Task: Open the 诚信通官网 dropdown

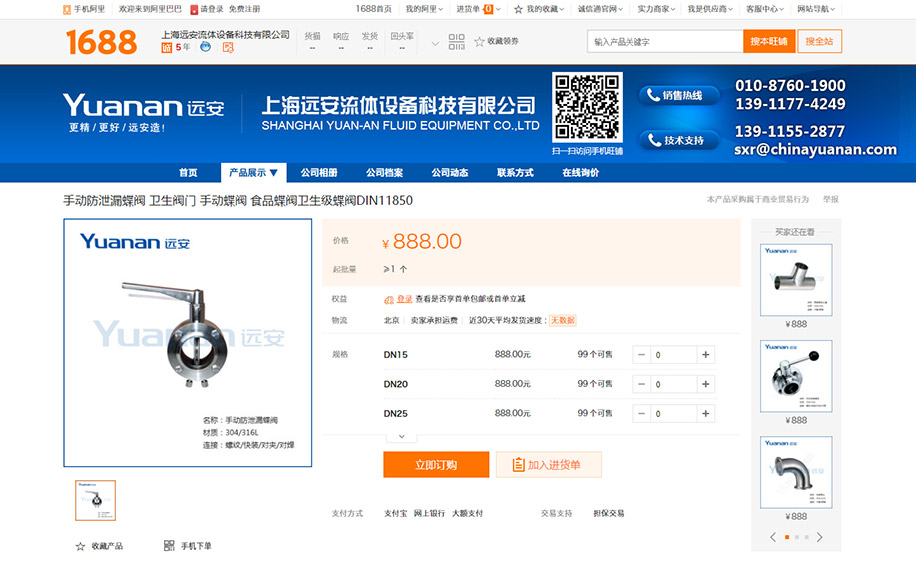Action: click(x=600, y=9)
